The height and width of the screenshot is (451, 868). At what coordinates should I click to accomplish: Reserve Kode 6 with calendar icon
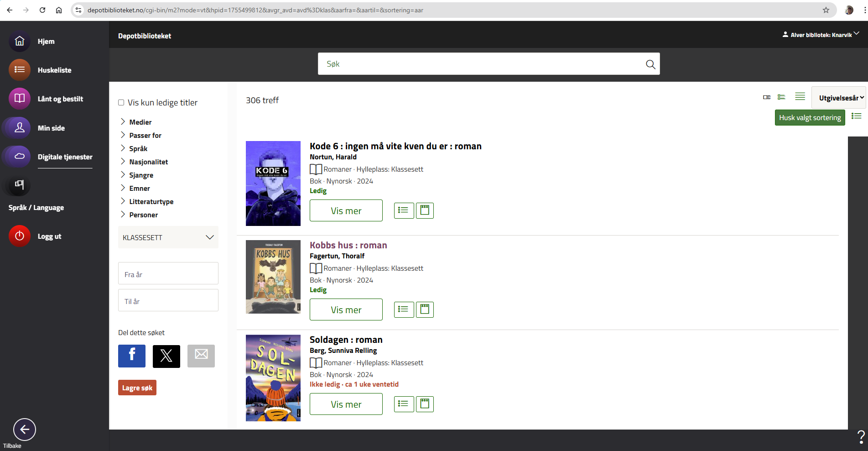pyautogui.click(x=425, y=210)
